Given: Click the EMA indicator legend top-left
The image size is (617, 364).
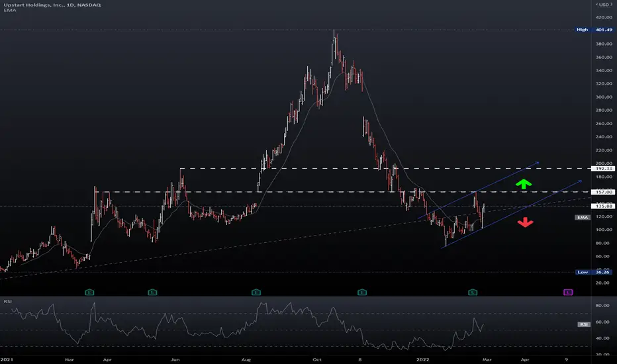Looking at the screenshot, I should 10,10.
